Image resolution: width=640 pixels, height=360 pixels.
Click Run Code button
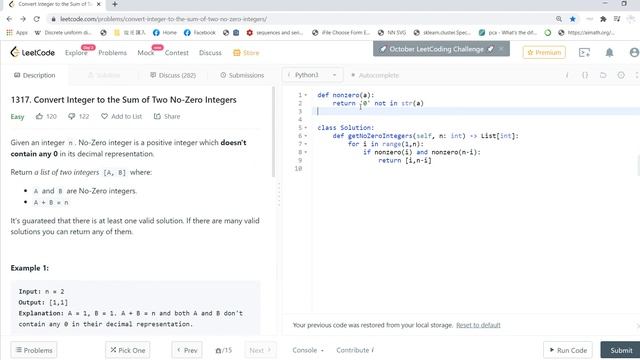[x=568, y=350]
